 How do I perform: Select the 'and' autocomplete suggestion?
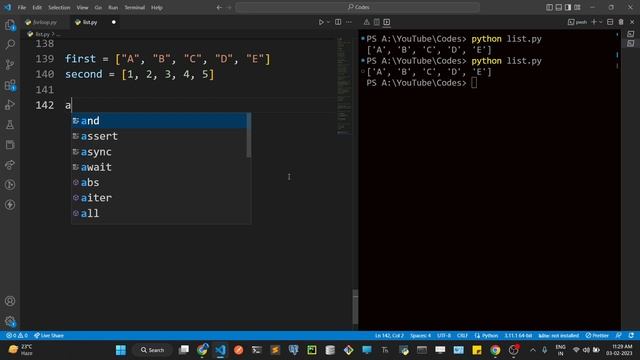159,121
